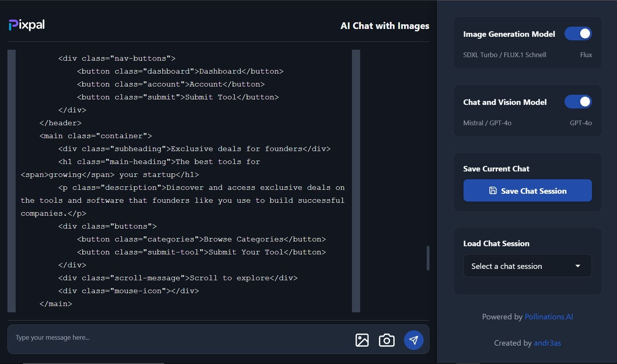The image size is (617, 364).
Task: Click the Scroll to explore code line
Action: coord(178,278)
